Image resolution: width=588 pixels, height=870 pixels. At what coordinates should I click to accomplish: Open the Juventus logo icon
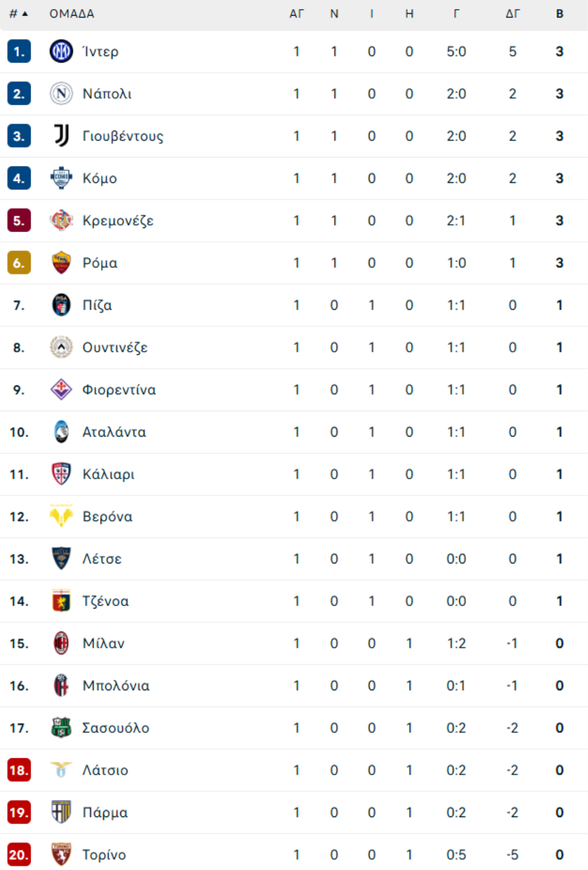pyautogui.click(x=61, y=136)
